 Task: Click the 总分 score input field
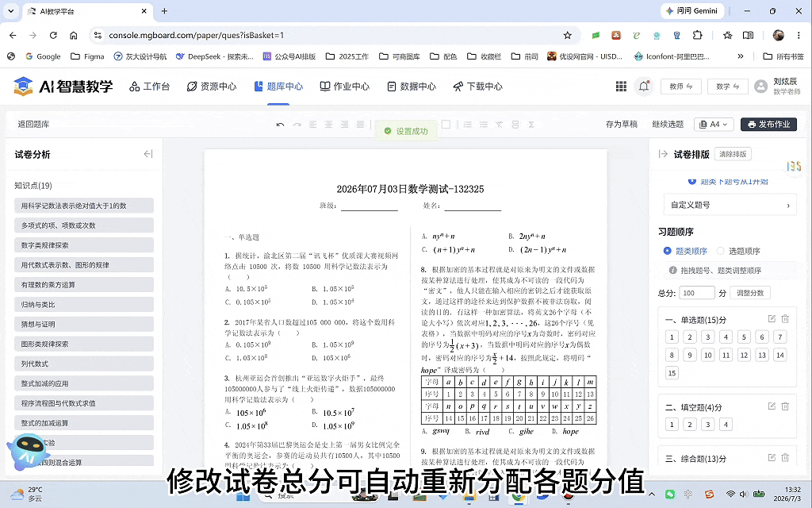click(697, 293)
